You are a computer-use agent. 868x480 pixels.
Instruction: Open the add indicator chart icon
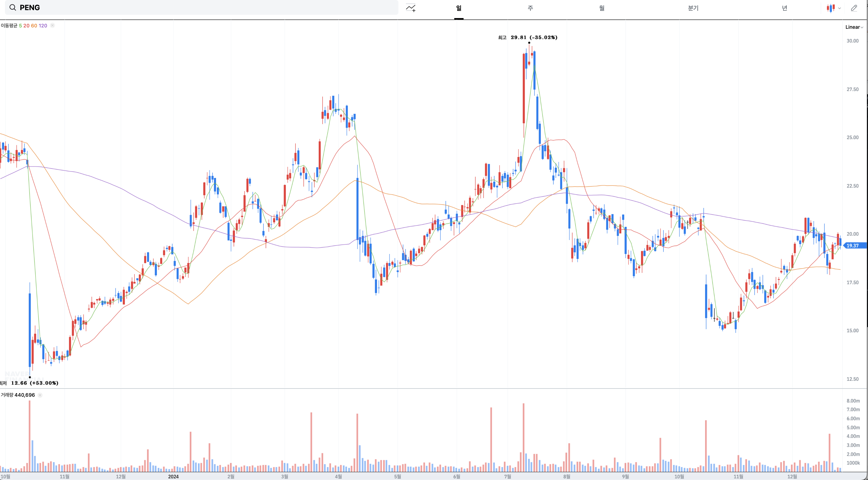pos(410,8)
